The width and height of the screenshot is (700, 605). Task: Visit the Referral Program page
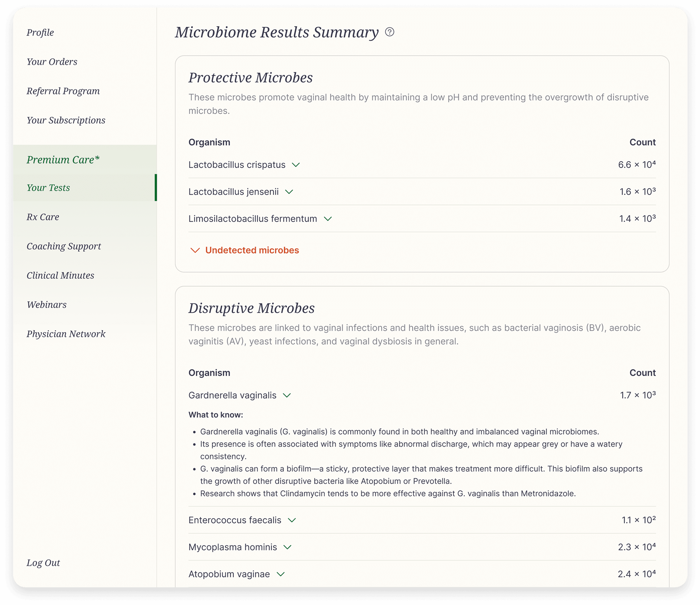tap(63, 91)
